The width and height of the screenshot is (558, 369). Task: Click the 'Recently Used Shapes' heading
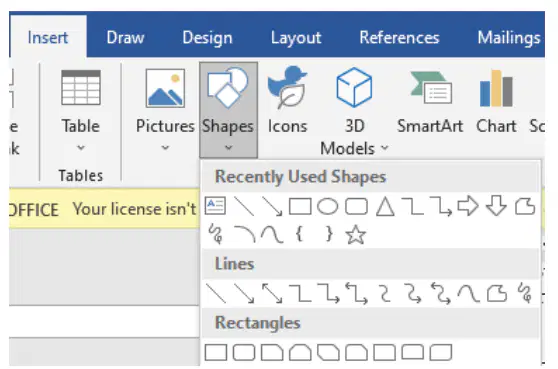[x=300, y=176]
